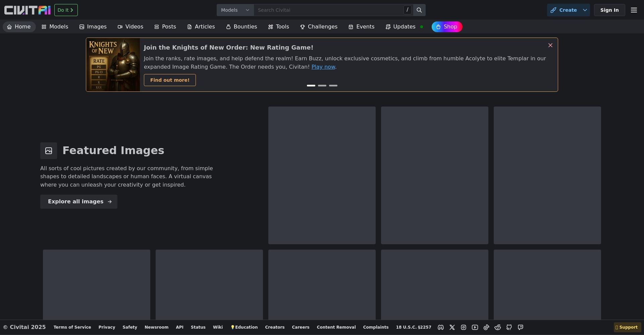
Task: Go to the Home tab
Action: click(x=19, y=27)
